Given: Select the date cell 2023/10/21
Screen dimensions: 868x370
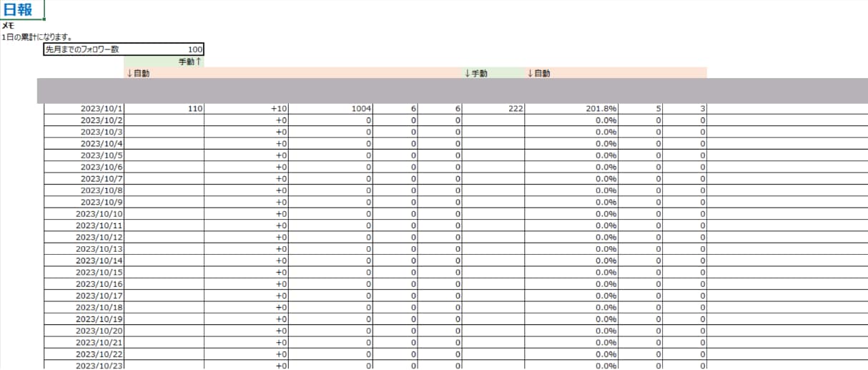Looking at the screenshot, I should click(x=84, y=342).
